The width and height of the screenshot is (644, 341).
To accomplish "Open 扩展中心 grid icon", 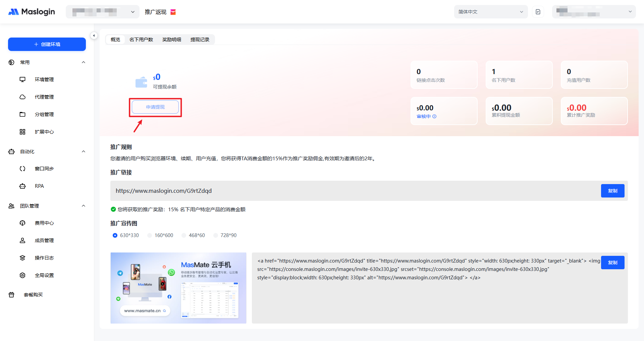I will [x=22, y=132].
